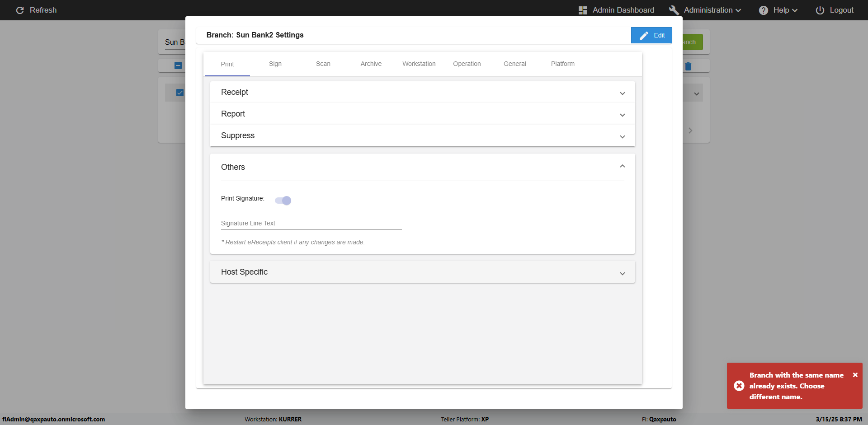This screenshot has width=868, height=425.
Task: Open the Platform tab
Action: 562,64
